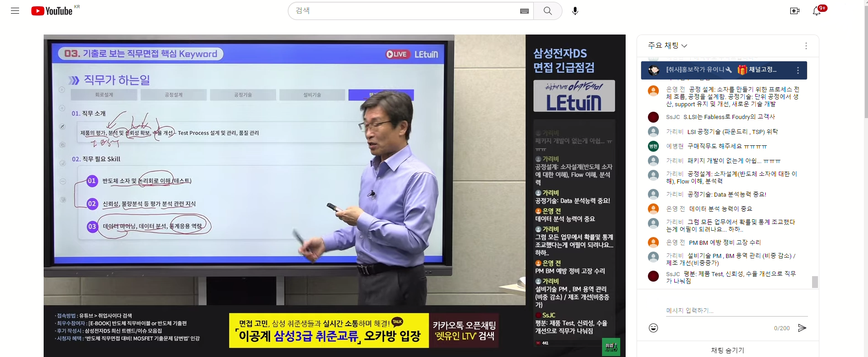Click the message 'LSI 공정기술 (파운드리 , TSP) 위탁'
868x357 pixels.
(733, 132)
